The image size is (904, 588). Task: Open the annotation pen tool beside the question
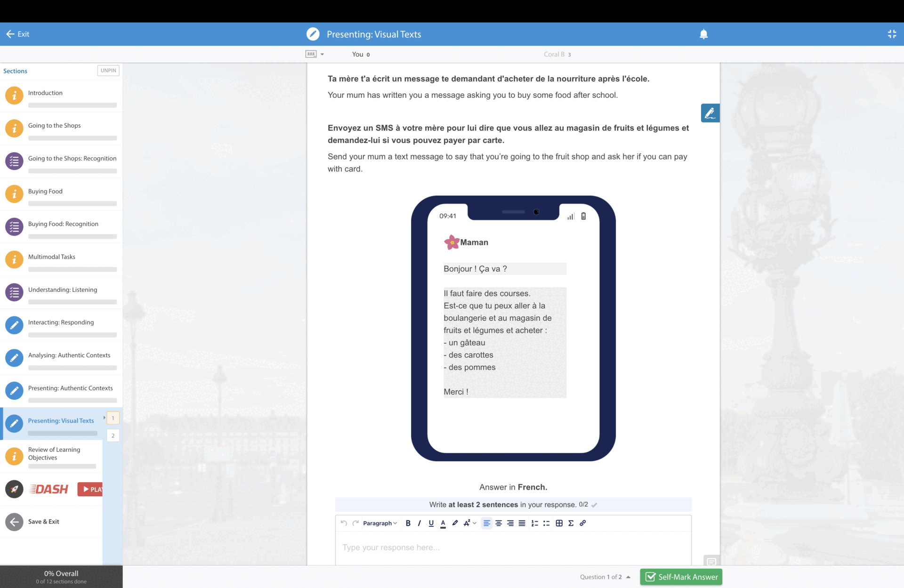(x=710, y=113)
